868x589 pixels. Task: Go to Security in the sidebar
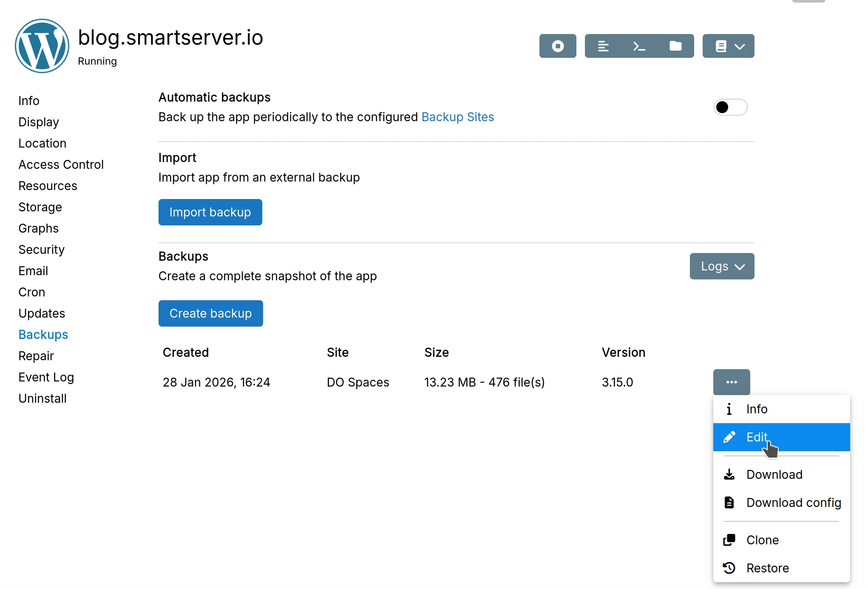point(41,250)
